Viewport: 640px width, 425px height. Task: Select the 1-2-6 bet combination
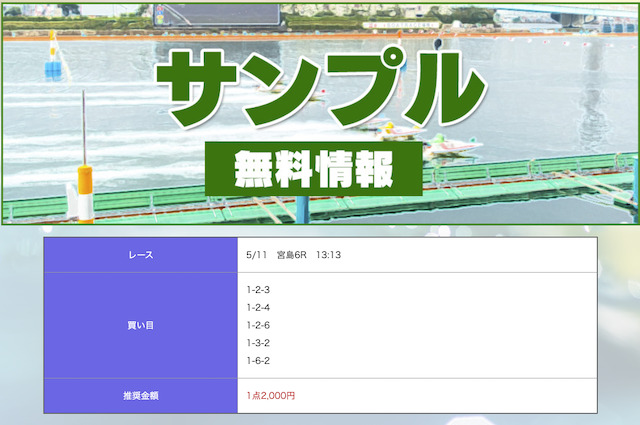coord(258,326)
